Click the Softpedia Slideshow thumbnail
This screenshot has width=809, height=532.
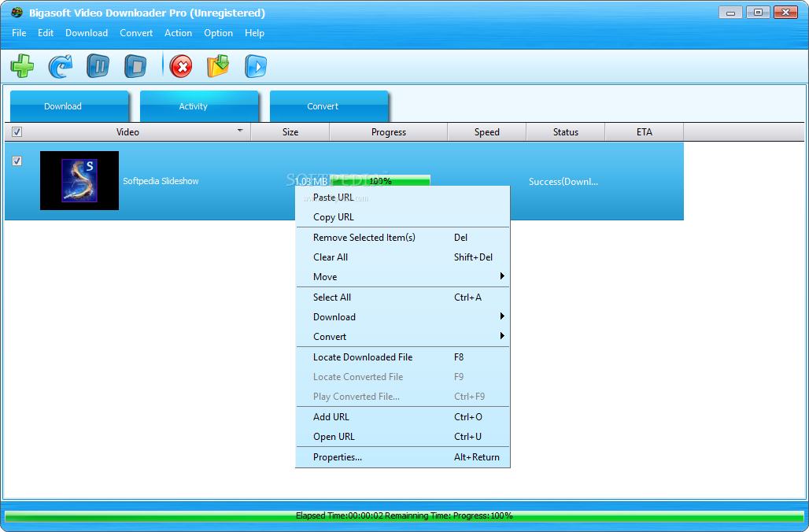click(79, 180)
